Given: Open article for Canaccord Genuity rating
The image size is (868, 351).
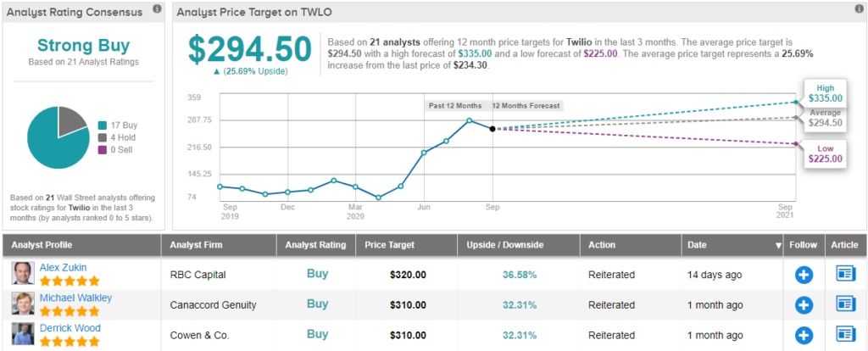Looking at the screenshot, I should pyautogui.click(x=846, y=304).
